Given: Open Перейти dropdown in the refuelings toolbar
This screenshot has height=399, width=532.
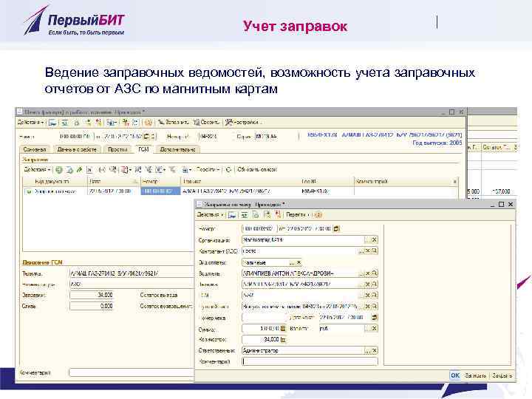Looking at the screenshot, I should [208, 169].
